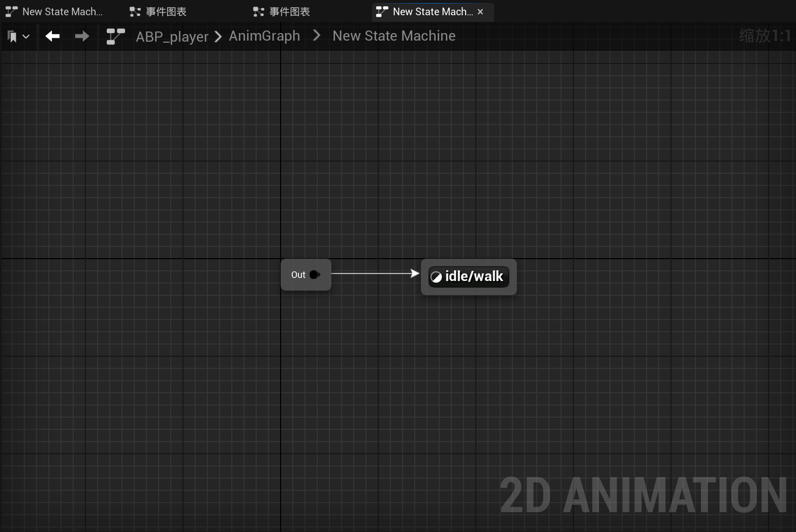Expand the chevron after ABP_player breadcrumb

(x=218, y=37)
